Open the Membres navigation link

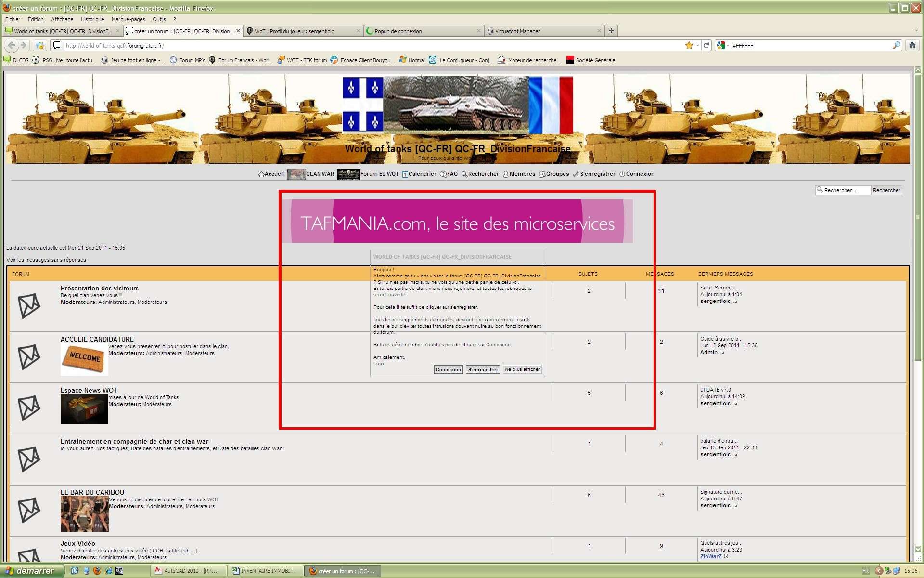[519, 174]
